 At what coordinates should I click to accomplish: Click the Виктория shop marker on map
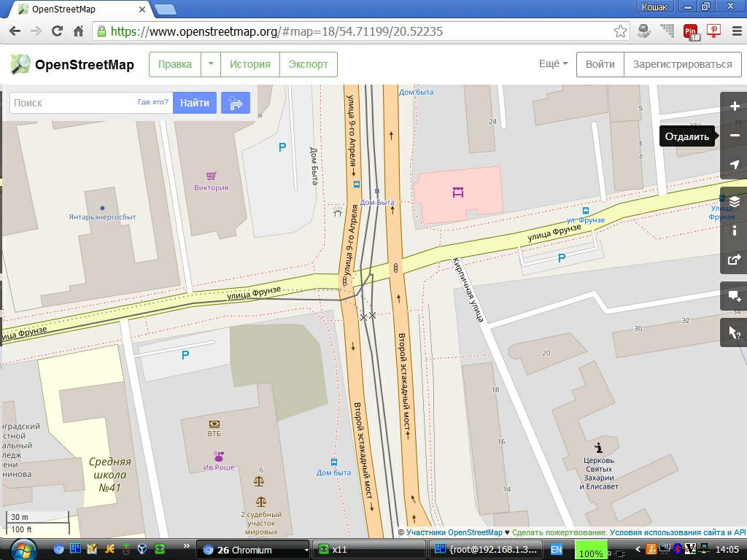click(212, 176)
